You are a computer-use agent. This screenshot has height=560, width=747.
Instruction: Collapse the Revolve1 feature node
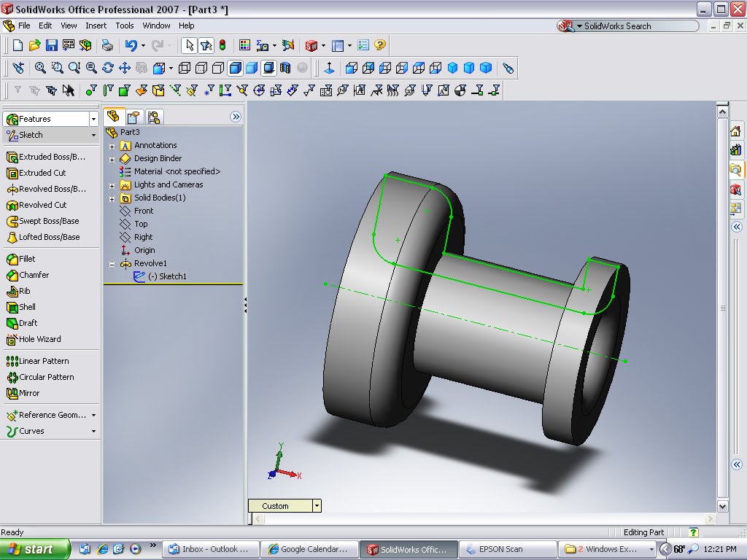click(113, 263)
